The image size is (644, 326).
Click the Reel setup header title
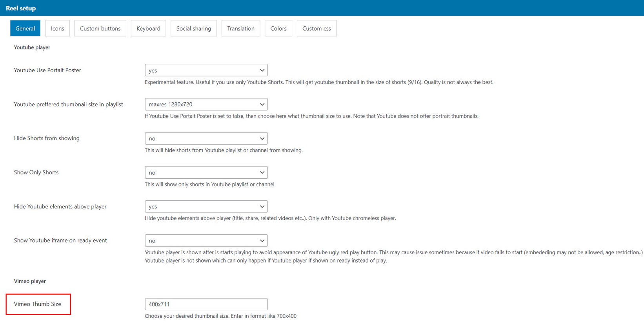coord(21,8)
